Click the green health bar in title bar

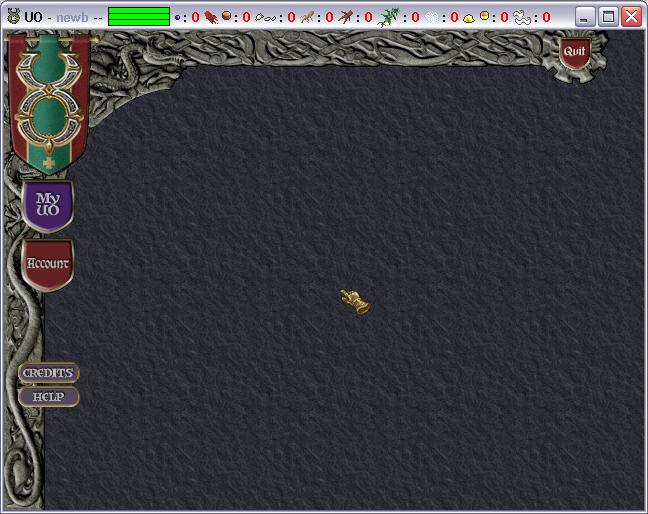click(139, 17)
